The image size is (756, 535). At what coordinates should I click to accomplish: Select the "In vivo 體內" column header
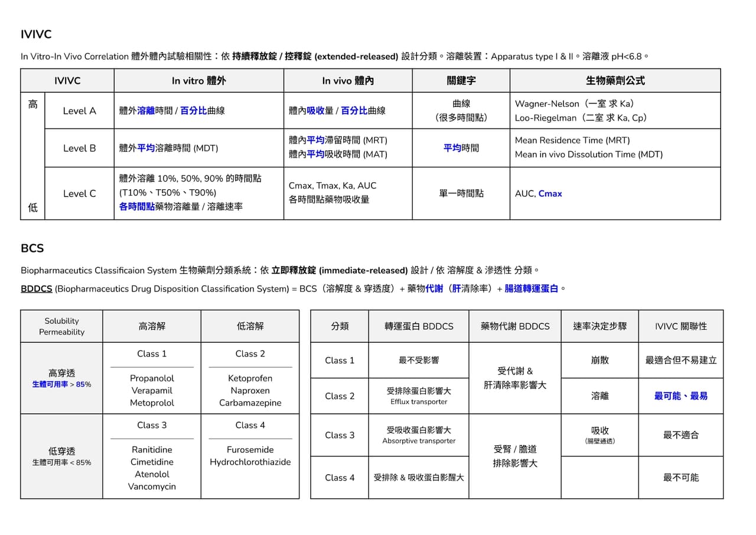(348, 81)
